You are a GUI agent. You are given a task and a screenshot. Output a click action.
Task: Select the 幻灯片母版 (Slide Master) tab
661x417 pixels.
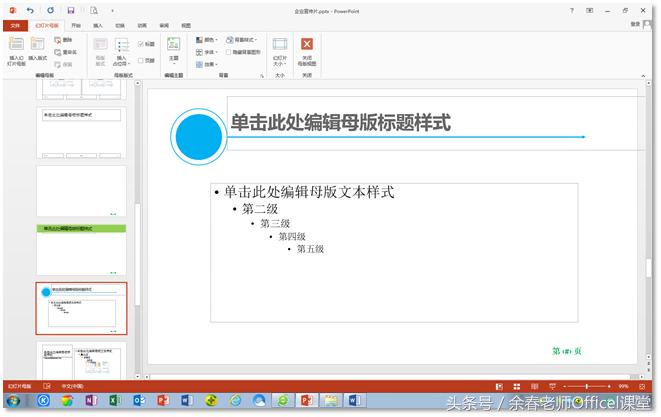point(47,26)
